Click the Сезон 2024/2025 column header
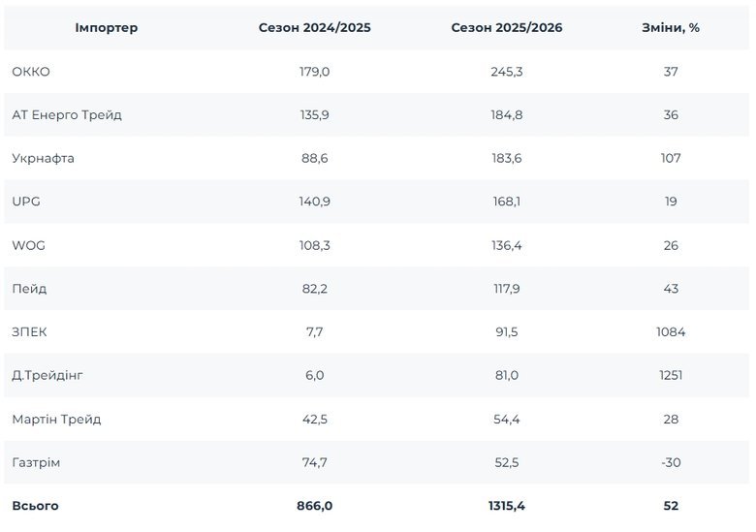The width and height of the screenshot is (756, 532). point(314,28)
